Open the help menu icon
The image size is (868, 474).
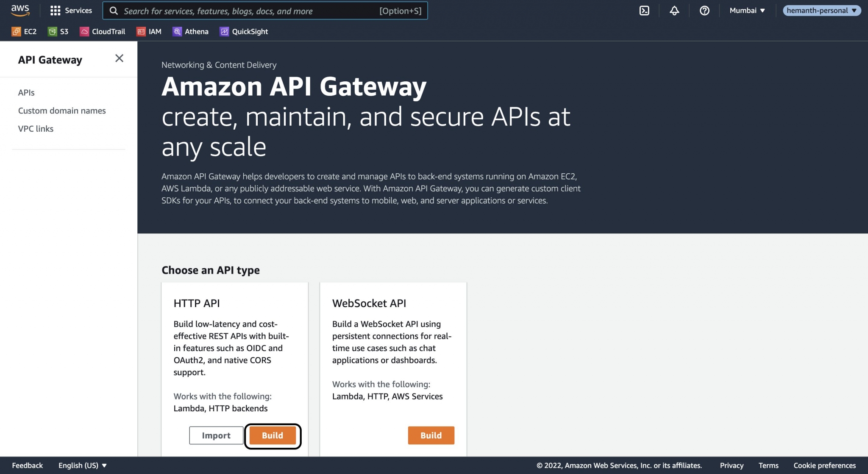tap(705, 11)
